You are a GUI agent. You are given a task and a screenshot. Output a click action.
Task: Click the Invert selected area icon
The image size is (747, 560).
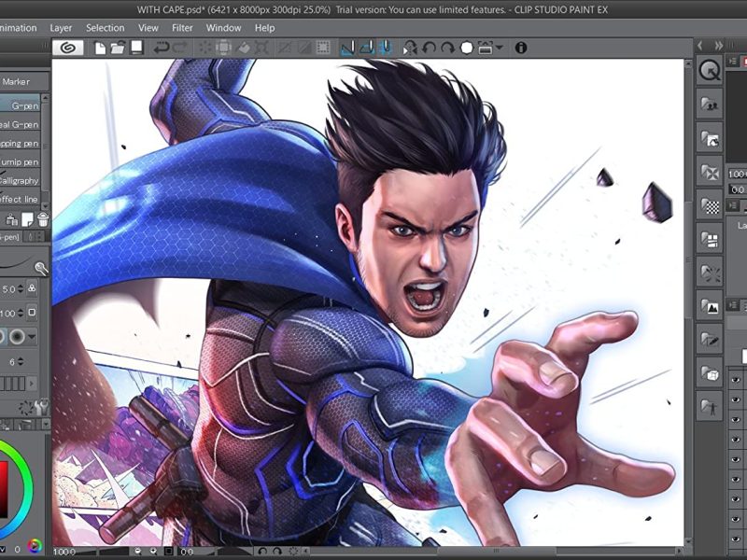(303, 48)
